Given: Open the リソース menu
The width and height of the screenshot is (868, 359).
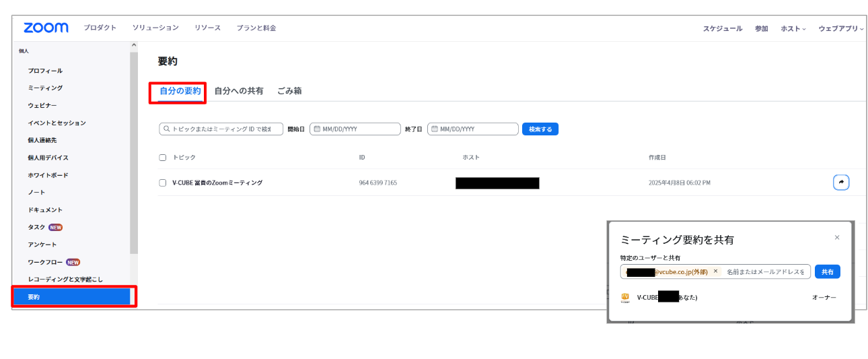Looking at the screenshot, I should point(207,28).
